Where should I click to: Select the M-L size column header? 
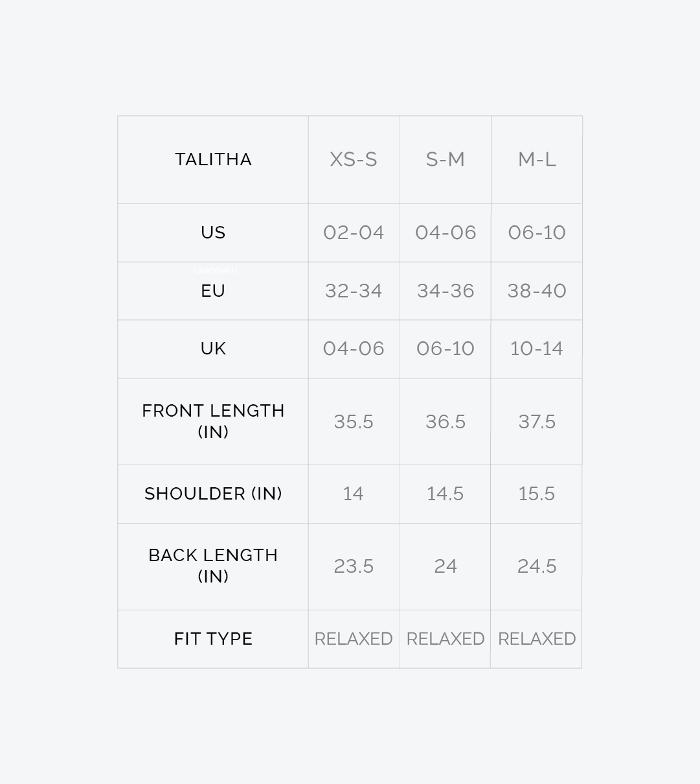[537, 159]
